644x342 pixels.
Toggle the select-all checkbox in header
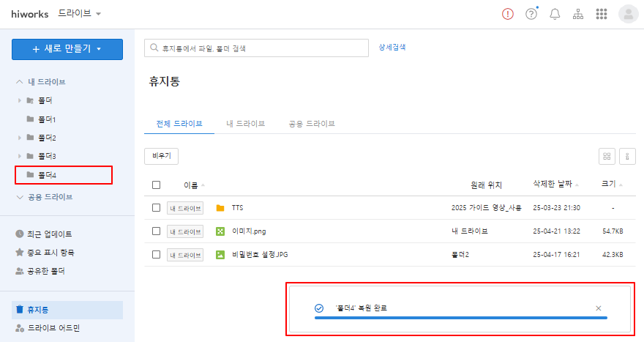click(x=156, y=185)
